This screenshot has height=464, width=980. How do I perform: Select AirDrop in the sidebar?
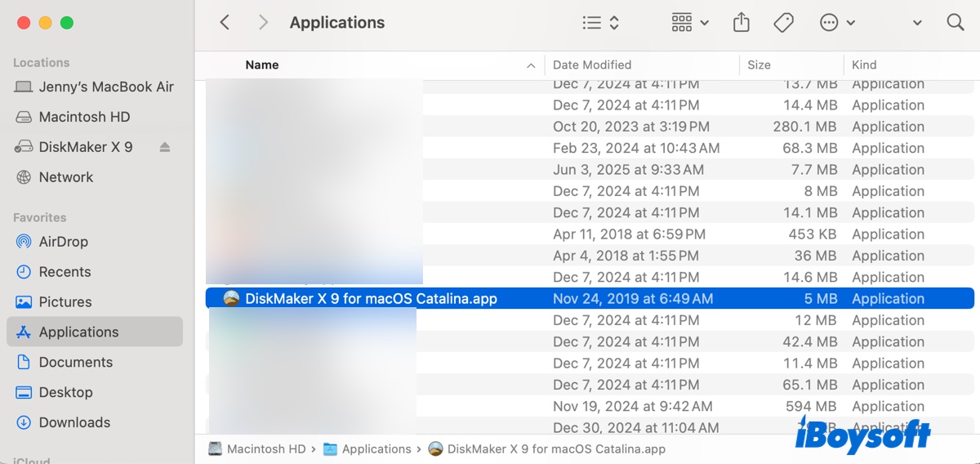tap(63, 242)
